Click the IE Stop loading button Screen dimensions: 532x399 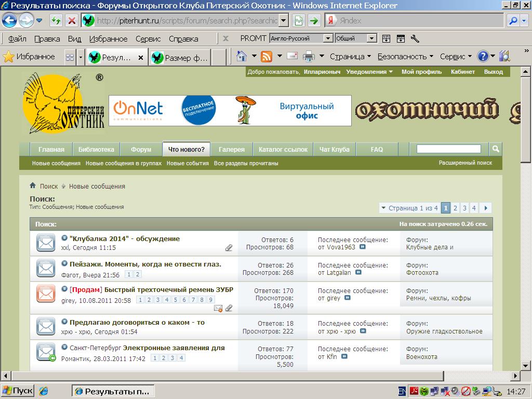pyautogui.click(x=72, y=21)
